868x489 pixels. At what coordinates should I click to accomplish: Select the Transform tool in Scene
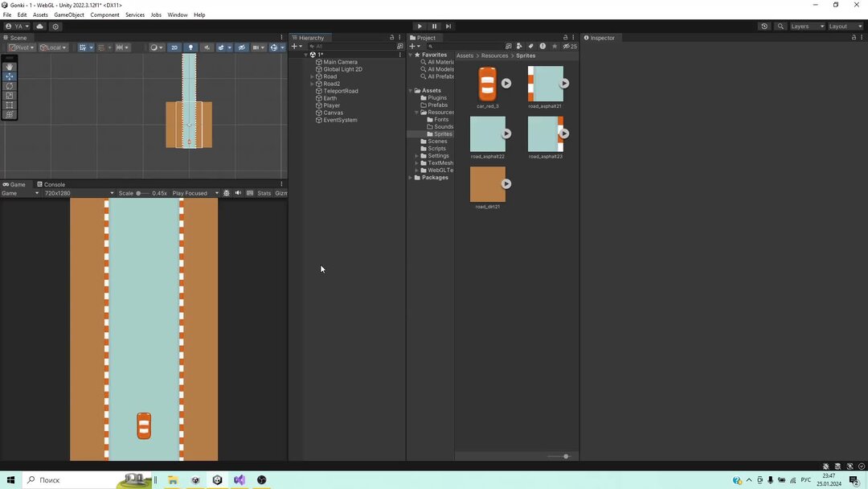(x=10, y=114)
